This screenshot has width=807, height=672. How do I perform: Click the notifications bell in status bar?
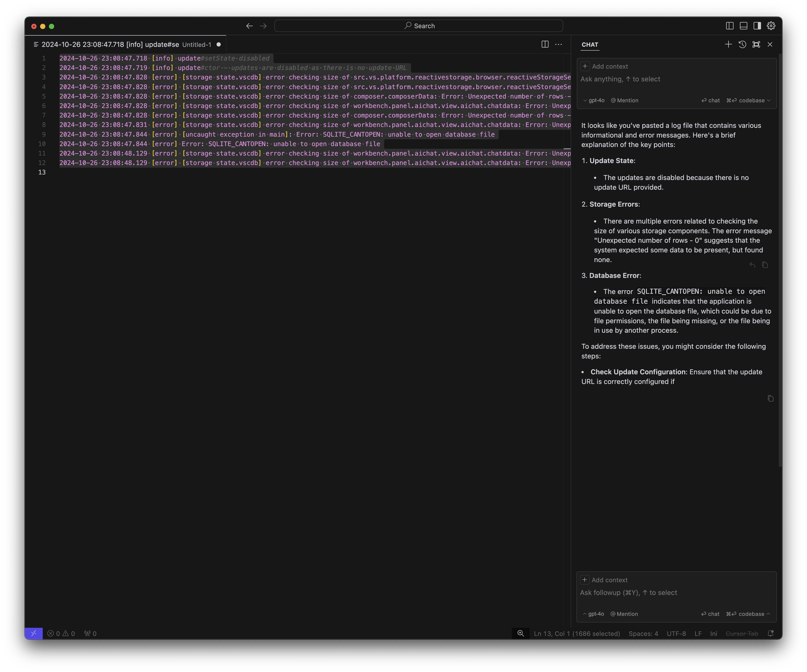[770, 633]
